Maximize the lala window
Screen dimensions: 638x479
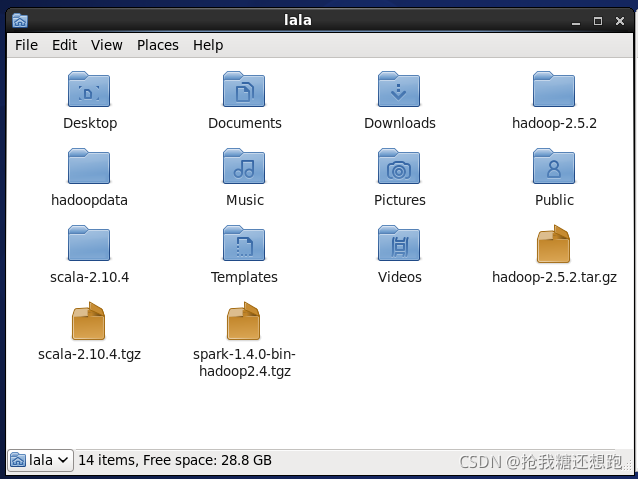[x=598, y=21]
